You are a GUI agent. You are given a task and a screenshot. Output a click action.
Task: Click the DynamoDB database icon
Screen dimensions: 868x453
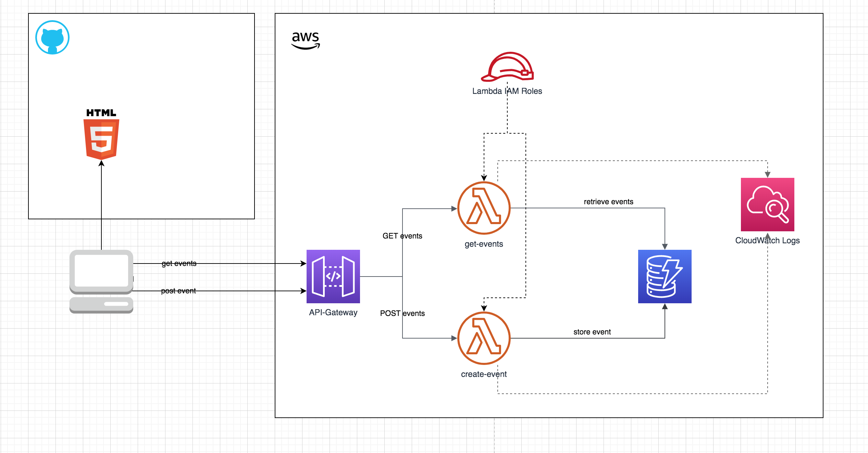(665, 276)
